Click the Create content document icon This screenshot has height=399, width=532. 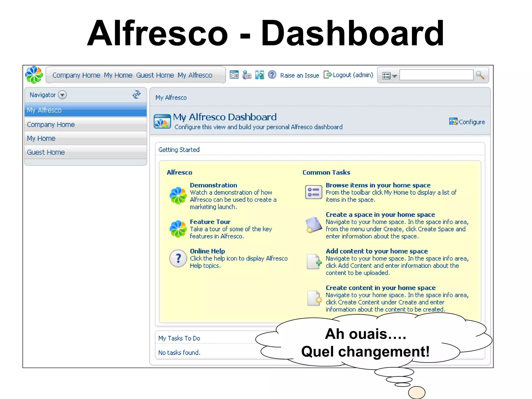click(314, 298)
